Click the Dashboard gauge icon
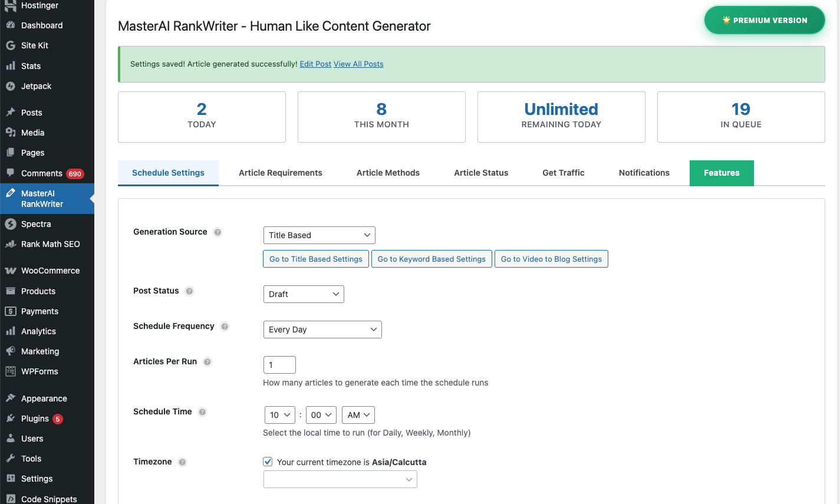The height and width of the screenshot is (504, 840). click(x=11, y=25)
